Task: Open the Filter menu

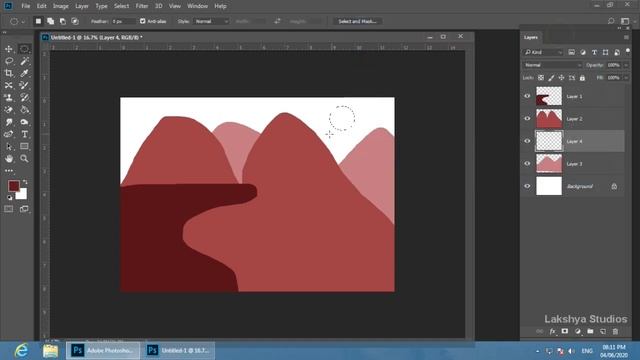Action: (142, 6)
